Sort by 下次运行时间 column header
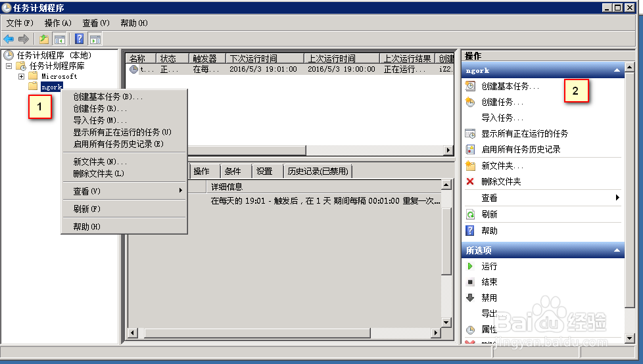 pyautogui.click(x=265, y=58)
